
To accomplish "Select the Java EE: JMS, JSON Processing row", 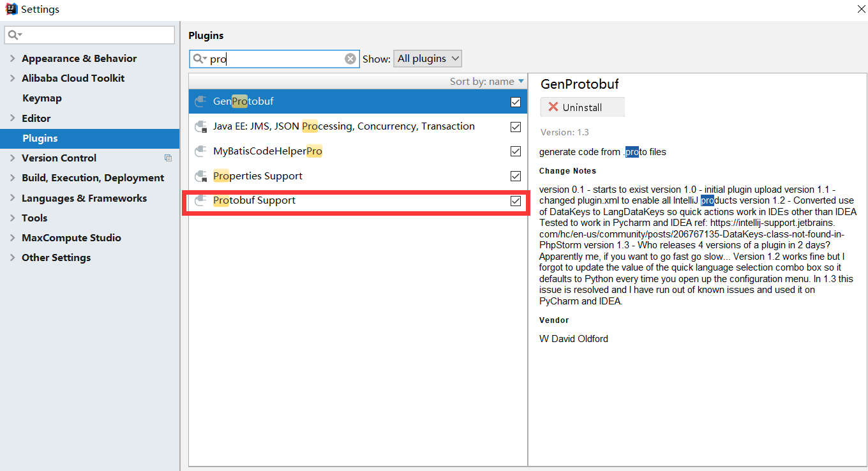I will tap(358, 126).
